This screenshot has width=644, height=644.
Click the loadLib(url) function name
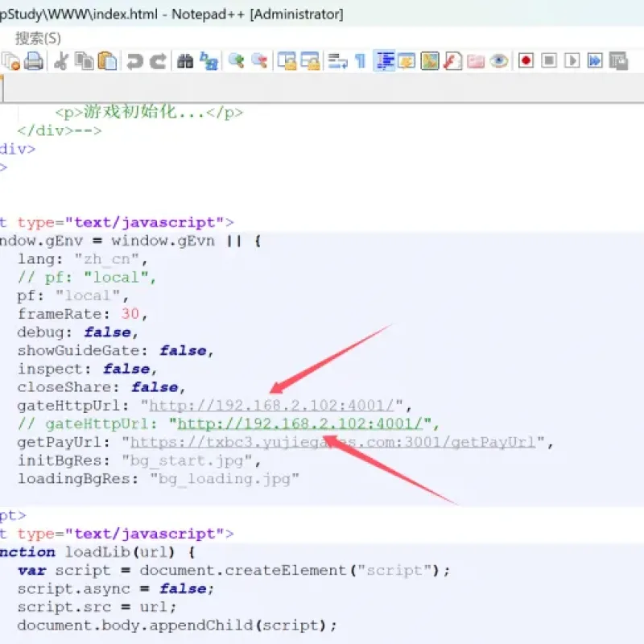[119, 552]
